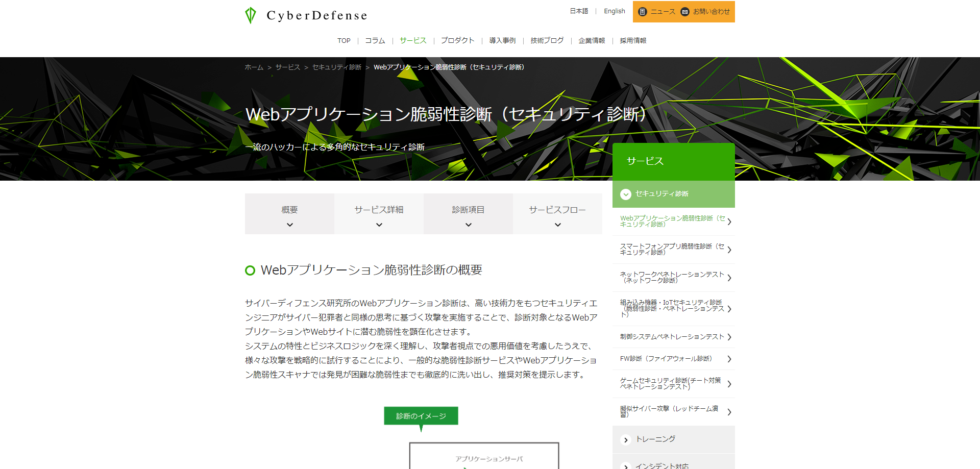This screenshot has width=980, height=469.
Task: Collapse the セキュリティ診断 sidebar section
Action: click(x=674, y=194)
